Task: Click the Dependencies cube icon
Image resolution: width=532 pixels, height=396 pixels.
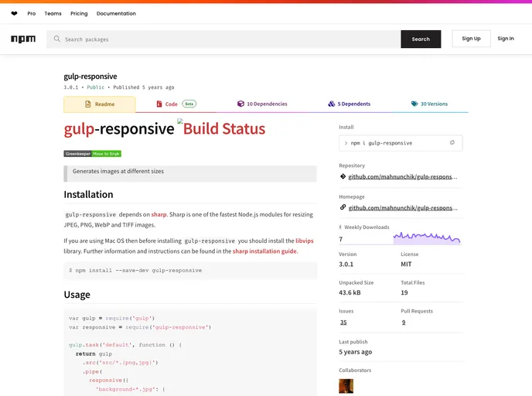Action: coord(240,104)
